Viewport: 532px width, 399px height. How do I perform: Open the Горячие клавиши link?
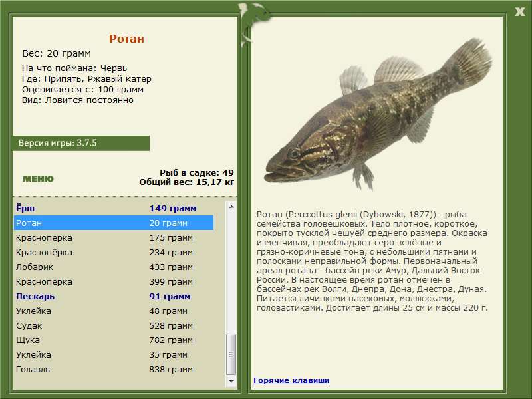point(291,380)
